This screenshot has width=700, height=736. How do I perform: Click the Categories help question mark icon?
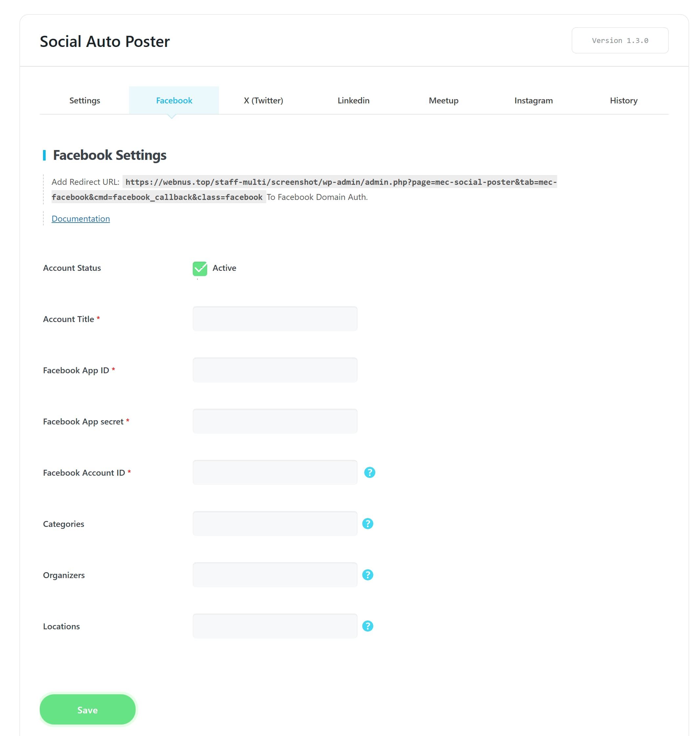coord(367,523)
